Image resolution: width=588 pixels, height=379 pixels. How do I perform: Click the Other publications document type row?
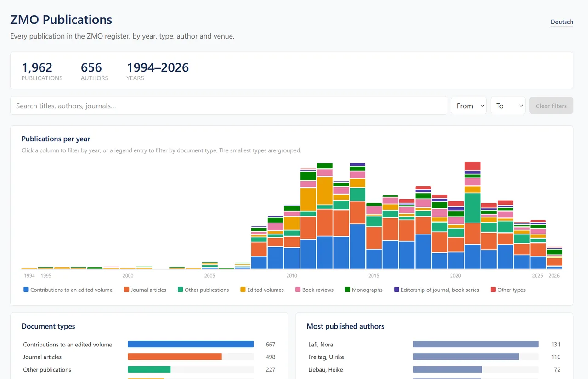[149, 369]
